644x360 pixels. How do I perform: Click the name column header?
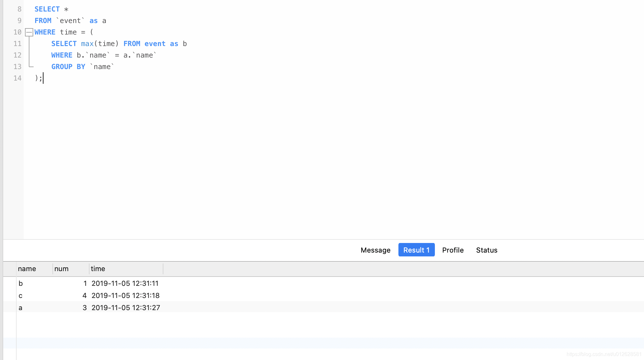tap(35, 269)
